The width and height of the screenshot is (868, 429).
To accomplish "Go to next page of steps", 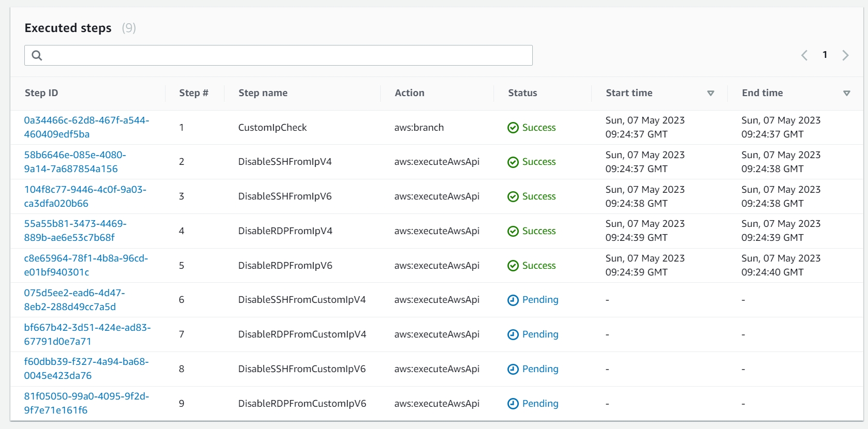I will point(845,55).
